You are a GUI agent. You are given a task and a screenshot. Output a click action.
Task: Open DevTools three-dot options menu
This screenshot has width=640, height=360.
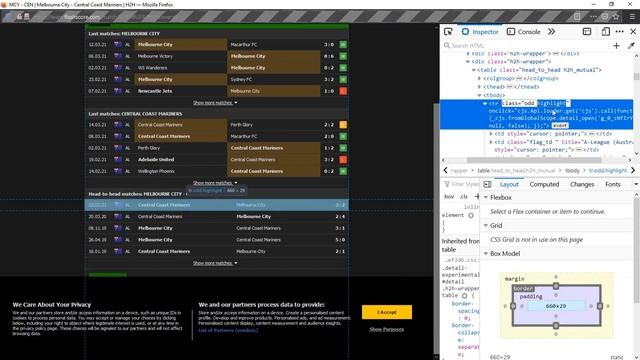click(x=620, y=32)
